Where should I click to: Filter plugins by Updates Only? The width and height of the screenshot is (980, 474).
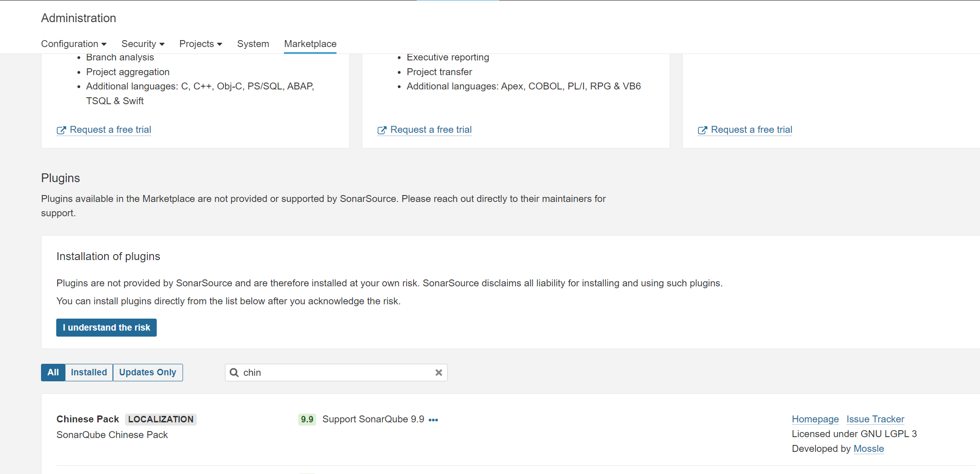(x=148, y=373)
